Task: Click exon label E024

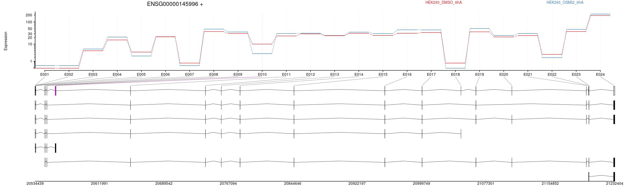Action: pyautogui.click(x=600, y=74)
